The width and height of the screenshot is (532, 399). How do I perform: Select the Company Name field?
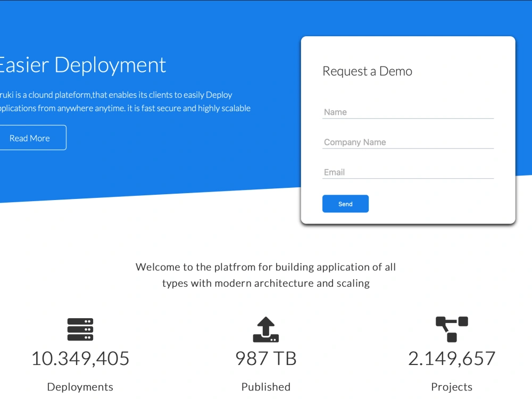(408, 142)
